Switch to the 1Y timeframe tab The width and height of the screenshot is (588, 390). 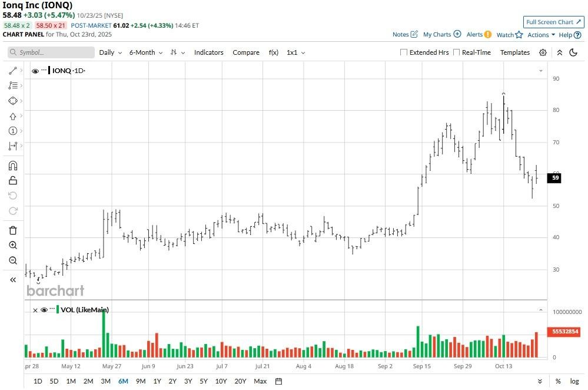click(x=157, y=381)
